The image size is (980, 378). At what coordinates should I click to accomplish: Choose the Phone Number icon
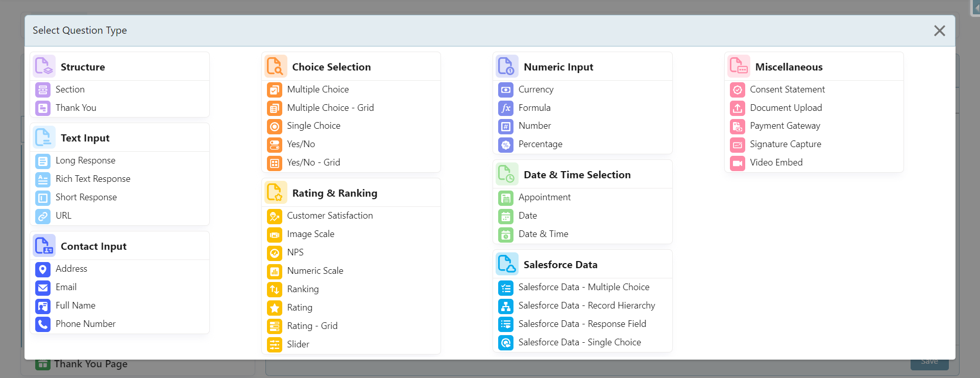[x=43, y=324]
